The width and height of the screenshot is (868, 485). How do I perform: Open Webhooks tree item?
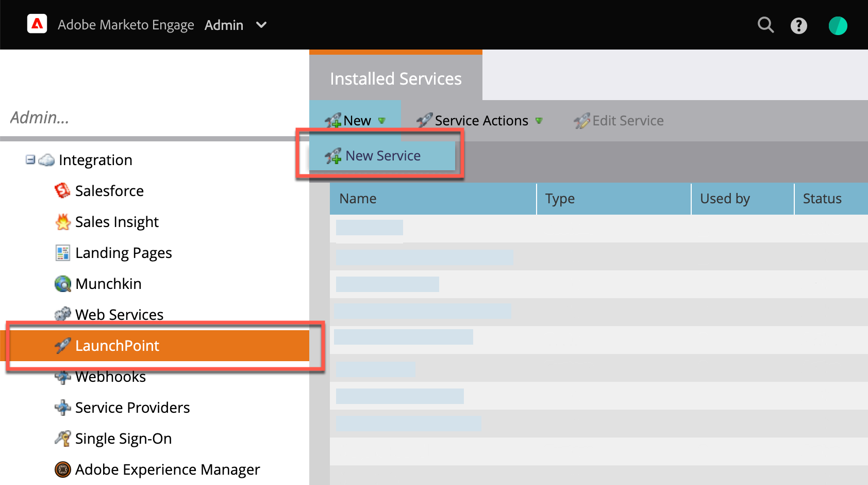click(110, 377)
